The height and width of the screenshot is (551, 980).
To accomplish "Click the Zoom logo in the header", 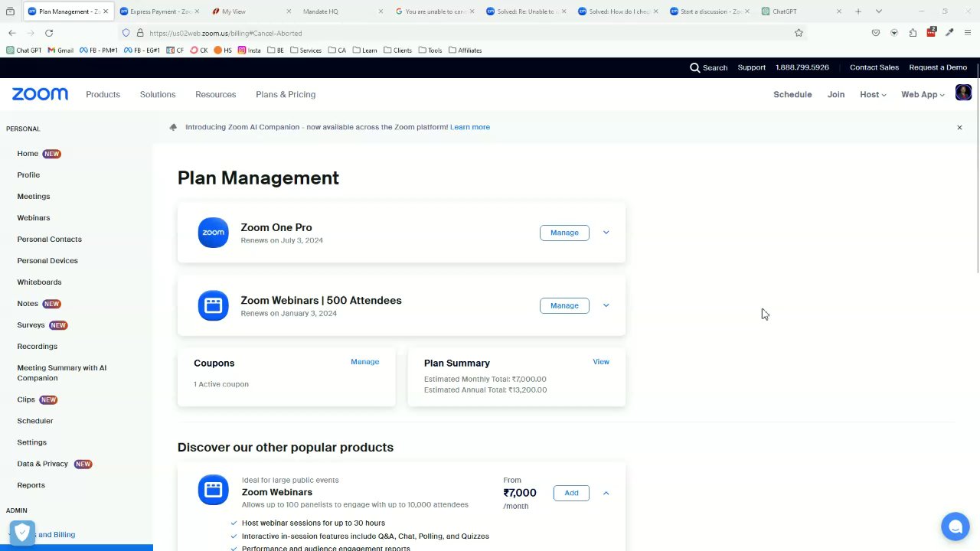I will [x=40, y=94].
